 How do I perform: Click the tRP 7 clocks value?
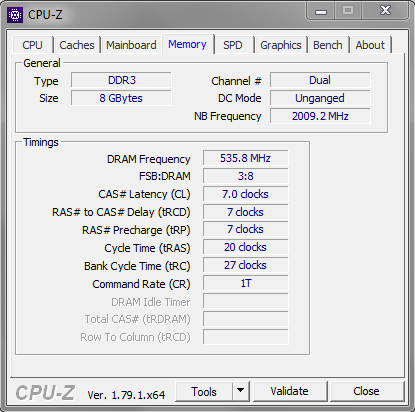[x=245, y=229]
